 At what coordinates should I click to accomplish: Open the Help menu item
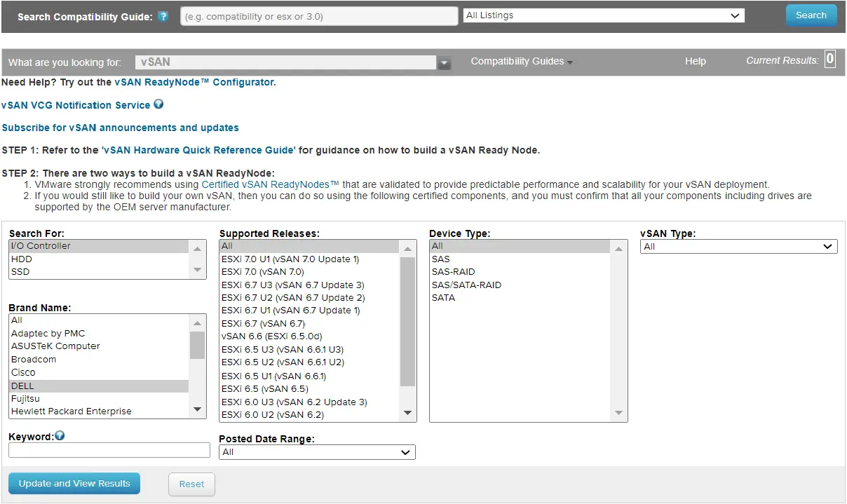click(x=696, y=62)
